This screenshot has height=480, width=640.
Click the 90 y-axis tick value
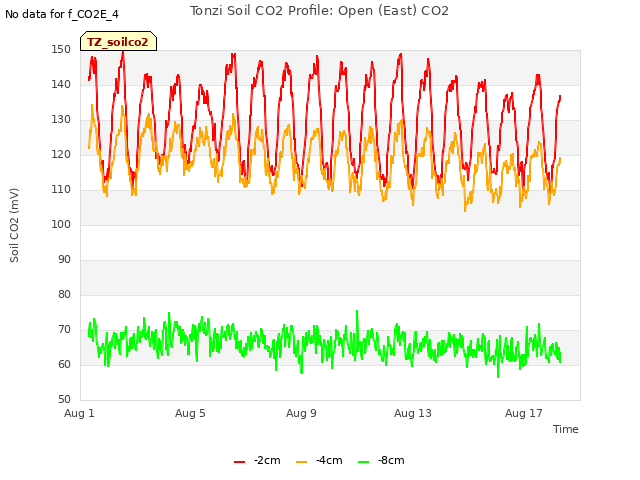pyautogui.click(x=64, y=260)
